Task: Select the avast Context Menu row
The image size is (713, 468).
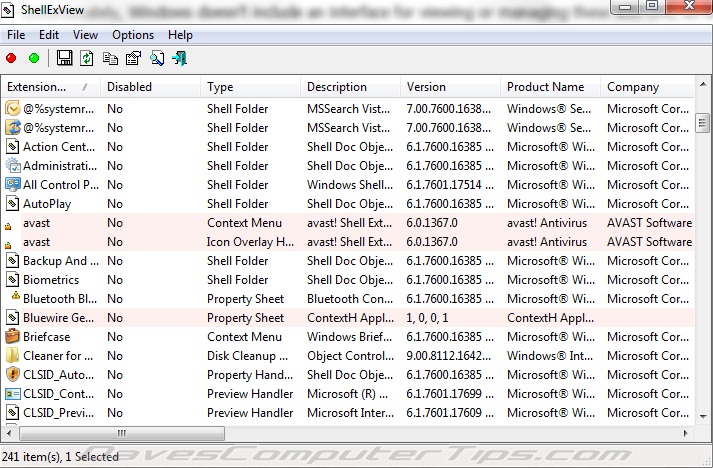Action: click(x=348, y=223)
